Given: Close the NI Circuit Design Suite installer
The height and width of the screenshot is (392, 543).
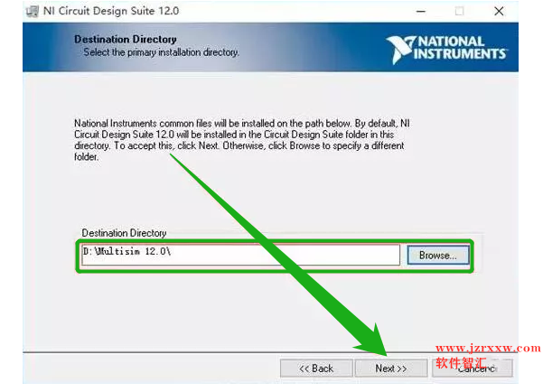Looking at the screenshot, I should pyautogui.click(x=499, y=12).
